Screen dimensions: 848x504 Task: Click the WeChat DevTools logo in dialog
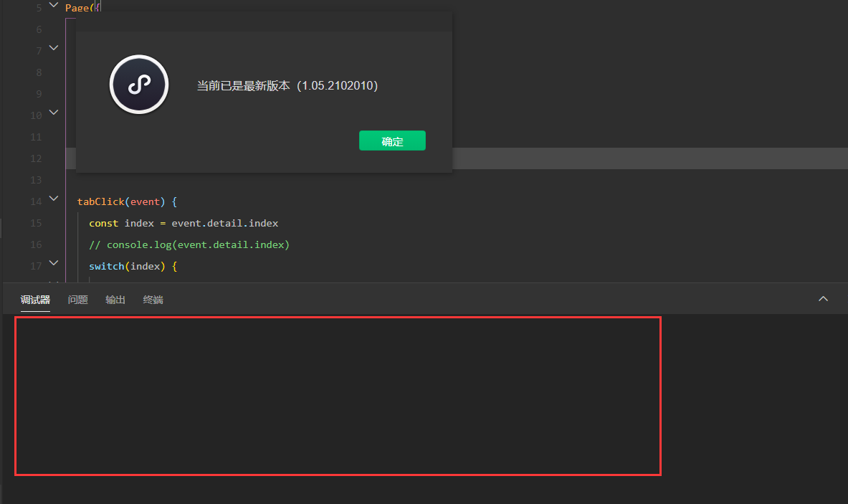139,85
